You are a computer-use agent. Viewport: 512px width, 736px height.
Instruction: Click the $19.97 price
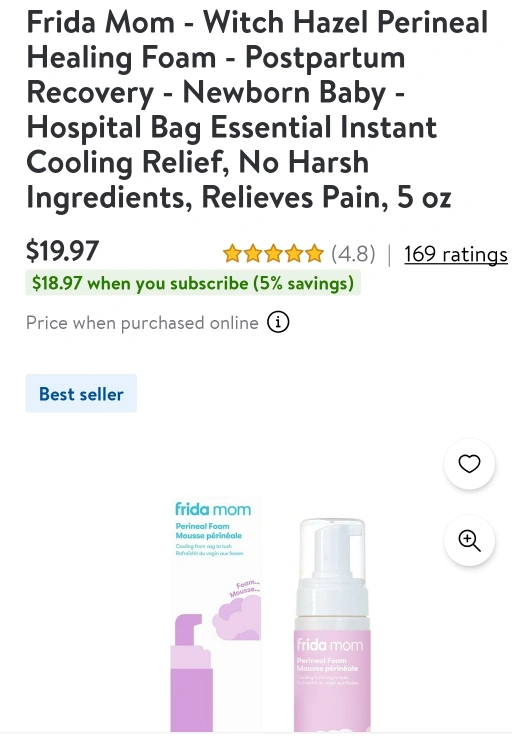point(62,251)
